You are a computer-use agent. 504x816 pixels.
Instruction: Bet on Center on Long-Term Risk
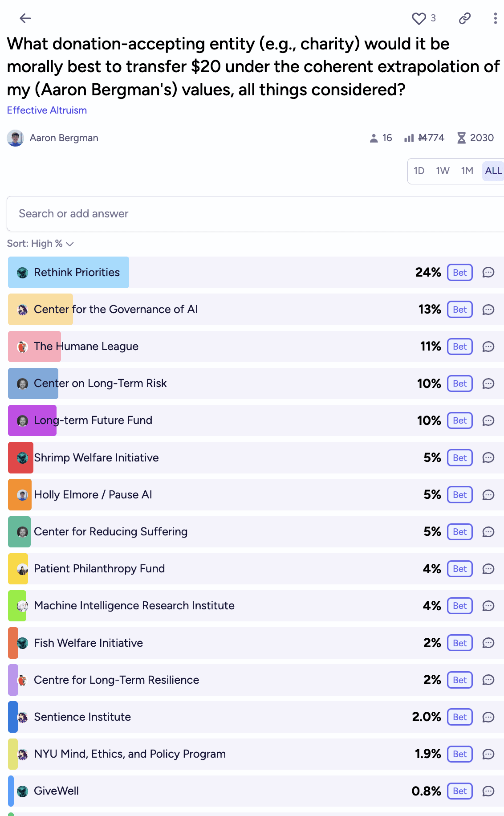pyautogui.click(x=460, y=384)
